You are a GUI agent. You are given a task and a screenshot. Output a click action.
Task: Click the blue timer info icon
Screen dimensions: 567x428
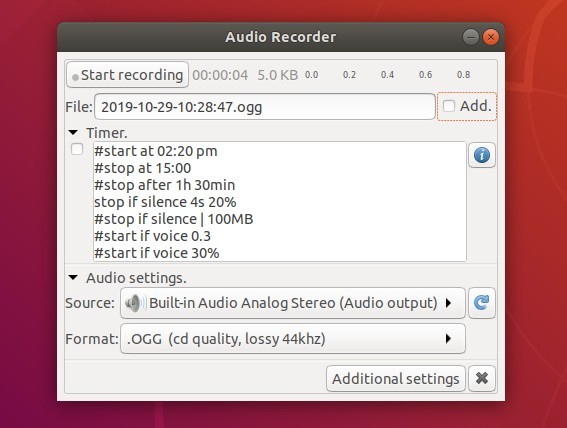click(482, 155)
